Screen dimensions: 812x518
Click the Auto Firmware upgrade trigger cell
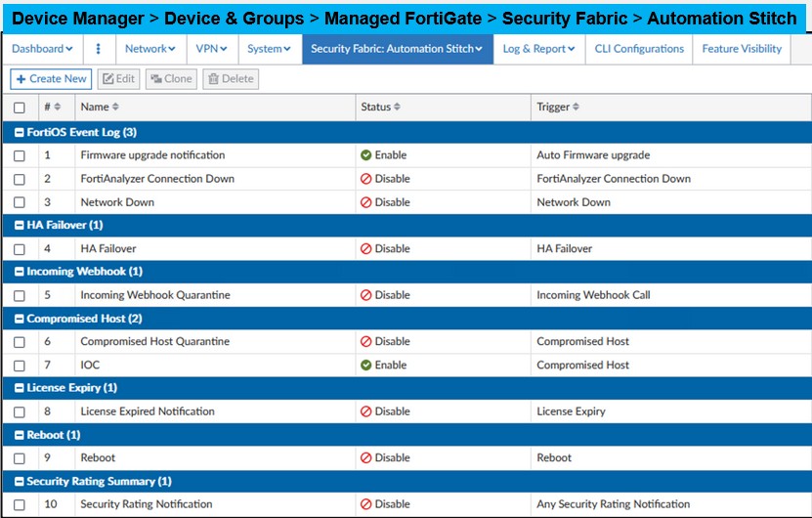593,154
